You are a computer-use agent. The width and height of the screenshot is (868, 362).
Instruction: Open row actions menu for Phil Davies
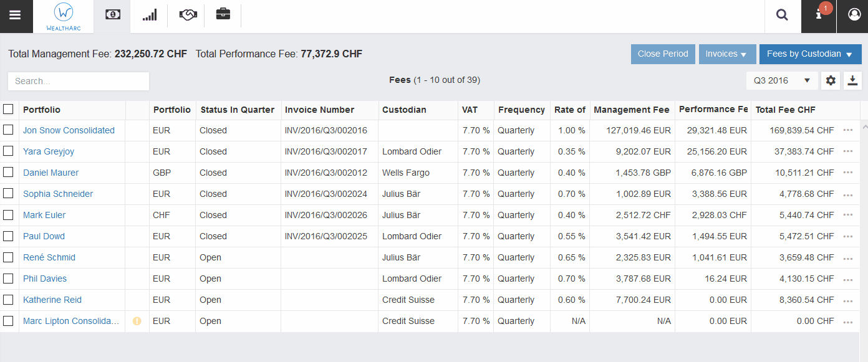click(x=847, y=280)
